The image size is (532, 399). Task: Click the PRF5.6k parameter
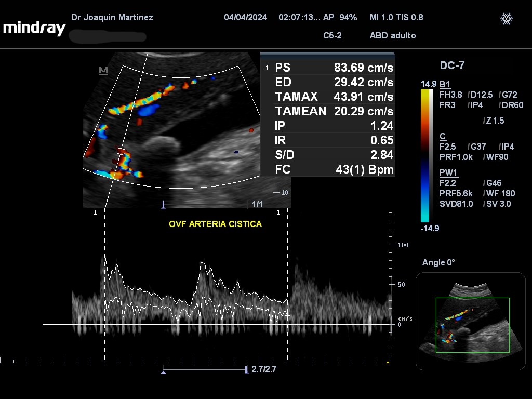tap(456, 193)
